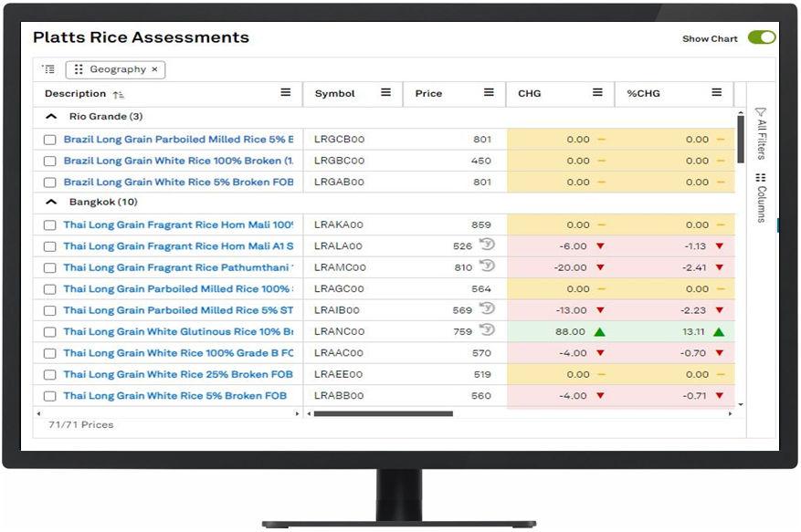The width and height of the screenshot is (801, 532).
Task: Click right arrow of Description column scrollbar
Action: (x=298, y=413)
